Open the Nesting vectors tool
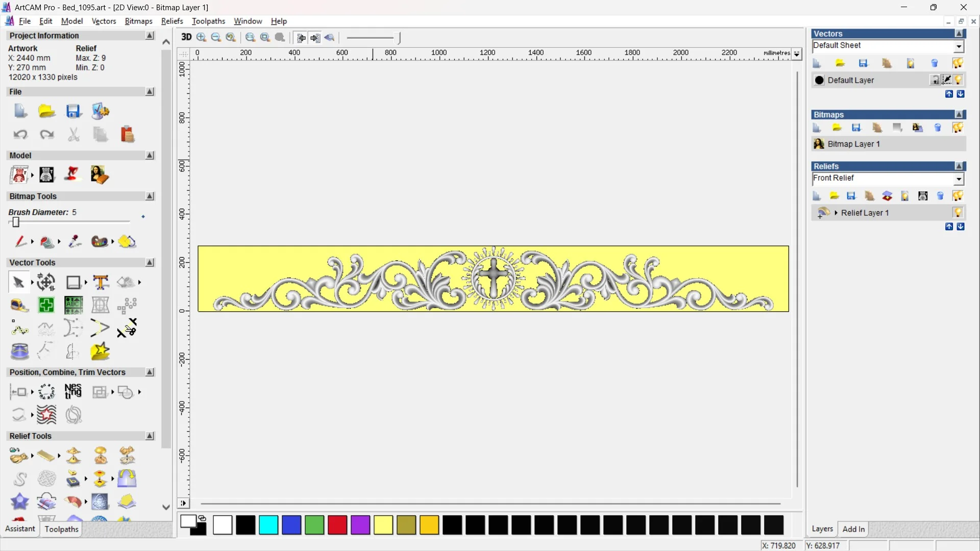 pyautogui.click(x=73, y=392)
